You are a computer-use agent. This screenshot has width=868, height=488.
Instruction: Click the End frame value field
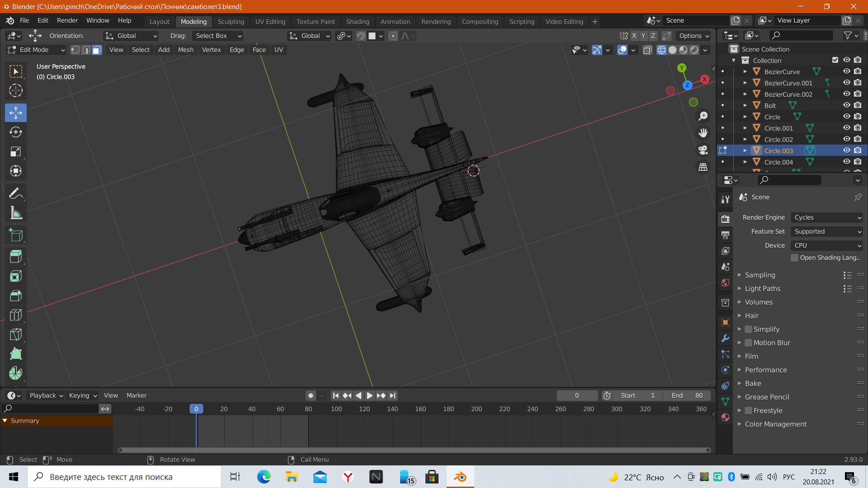688,396
